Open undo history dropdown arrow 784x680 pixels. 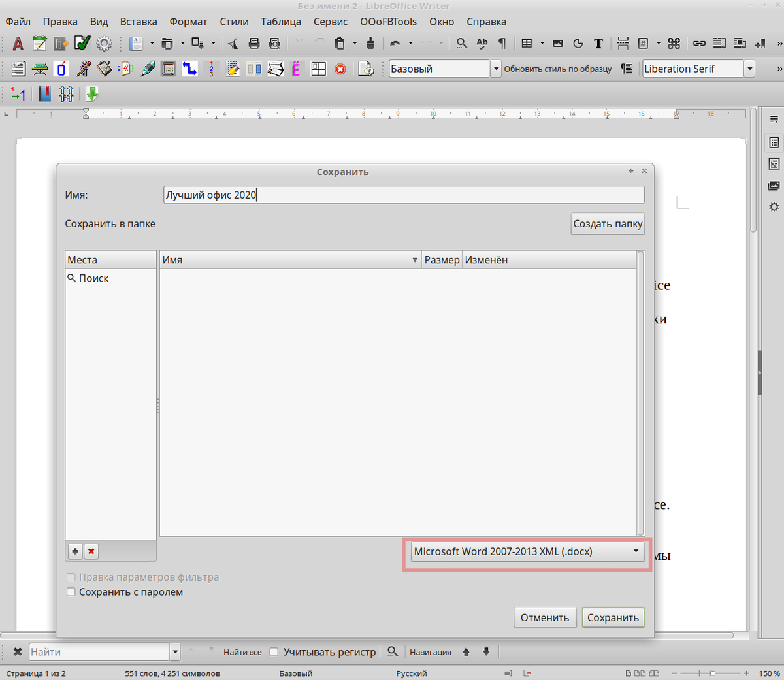click(410, 44)
